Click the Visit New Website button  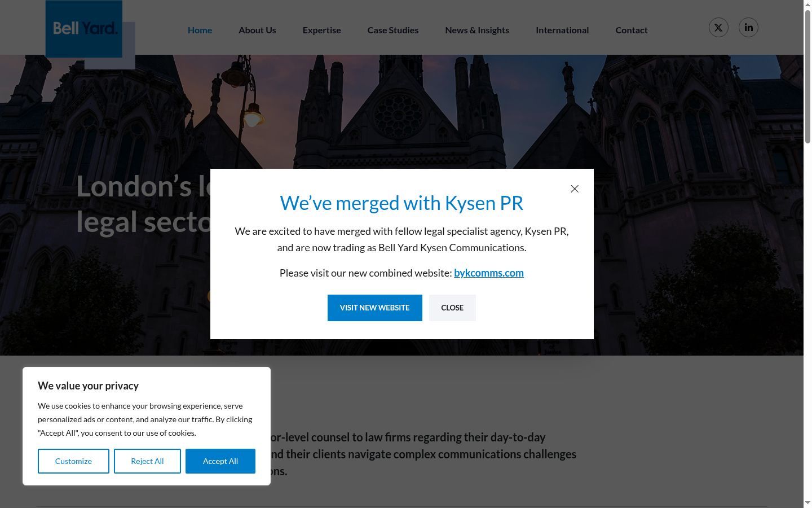click(375, 308)
